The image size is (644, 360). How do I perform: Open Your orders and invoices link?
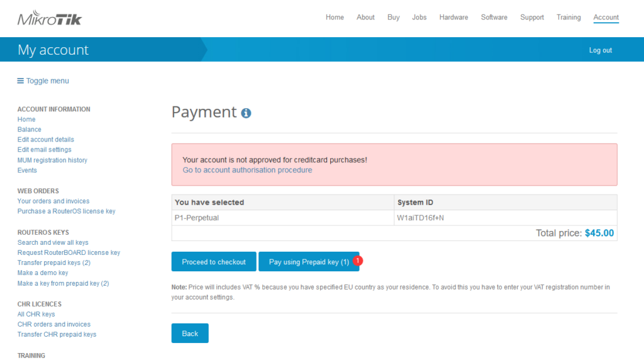click(x=53, y=201)
